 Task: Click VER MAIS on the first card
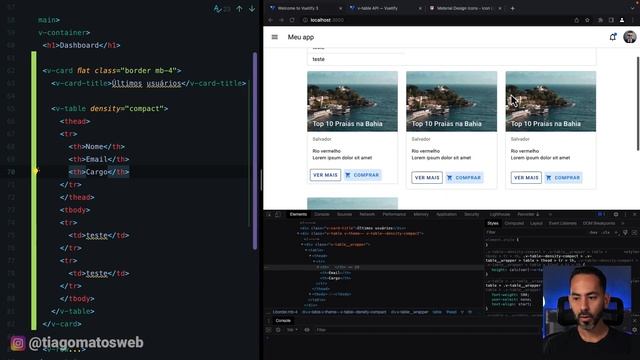(325, 175)
